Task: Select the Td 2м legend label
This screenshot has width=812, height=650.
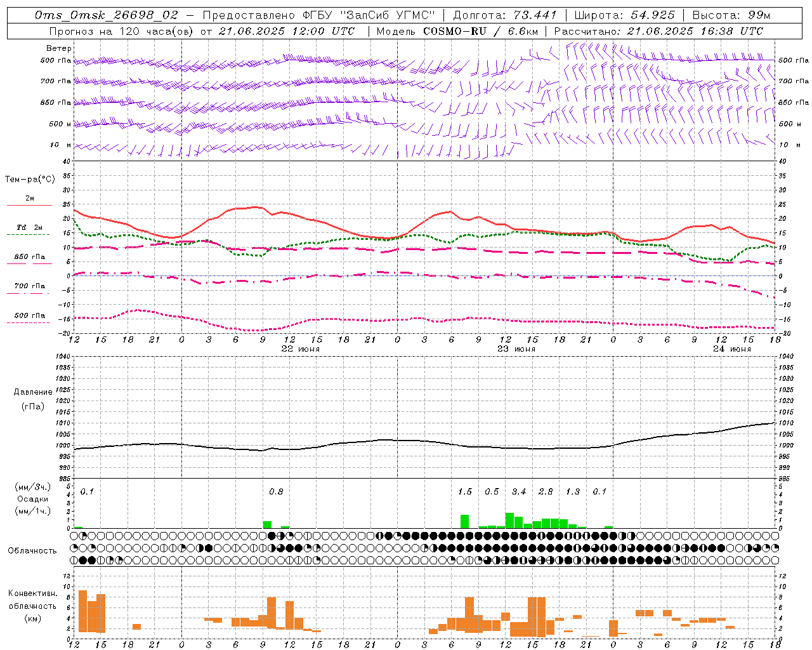Action: click(30, 227)
